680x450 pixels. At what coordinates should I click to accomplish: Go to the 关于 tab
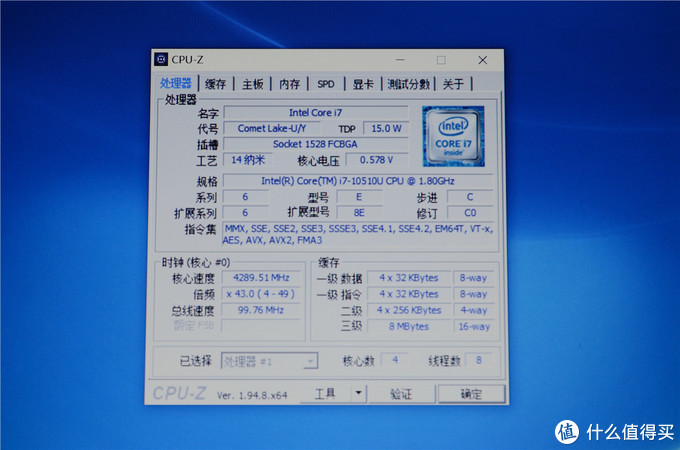pyautogui.click(x=453, y=84)
